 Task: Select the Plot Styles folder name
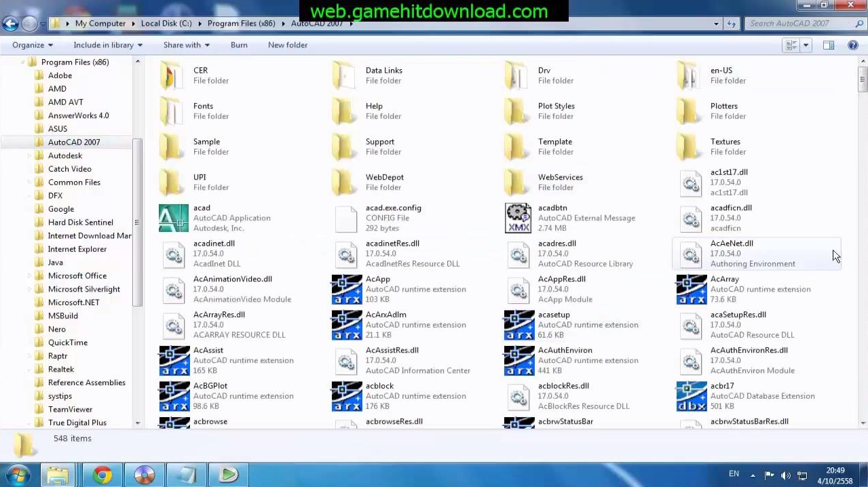pos(556,106)
